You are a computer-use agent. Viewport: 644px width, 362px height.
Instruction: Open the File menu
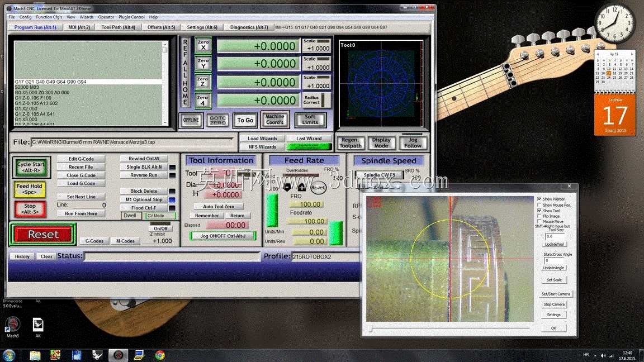point(12,17)
